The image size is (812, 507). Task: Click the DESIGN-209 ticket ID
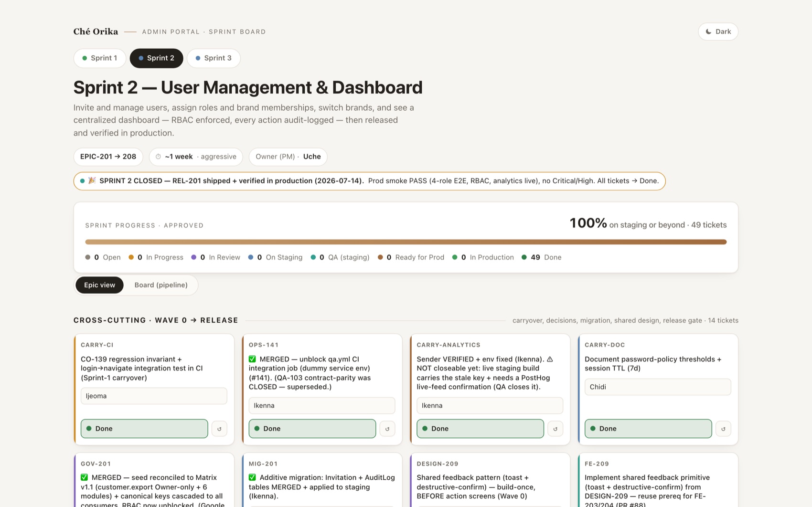pyautogui.click(x=438, y=464)
